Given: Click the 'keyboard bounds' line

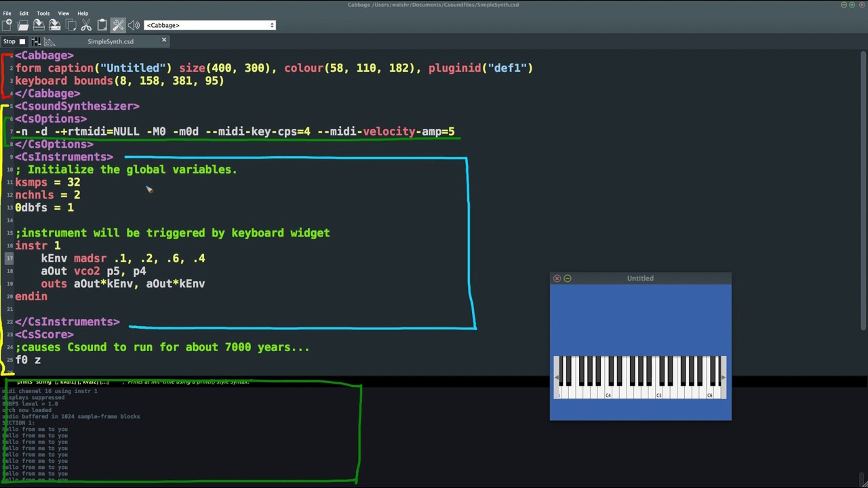Looking at the screenshot, I should [119, 81].
